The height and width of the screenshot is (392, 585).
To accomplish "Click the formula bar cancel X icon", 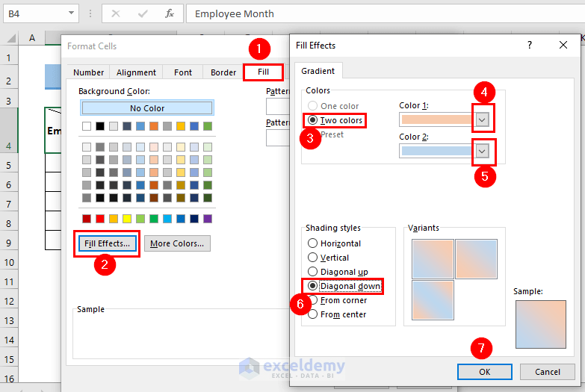I will click(116, 13).
